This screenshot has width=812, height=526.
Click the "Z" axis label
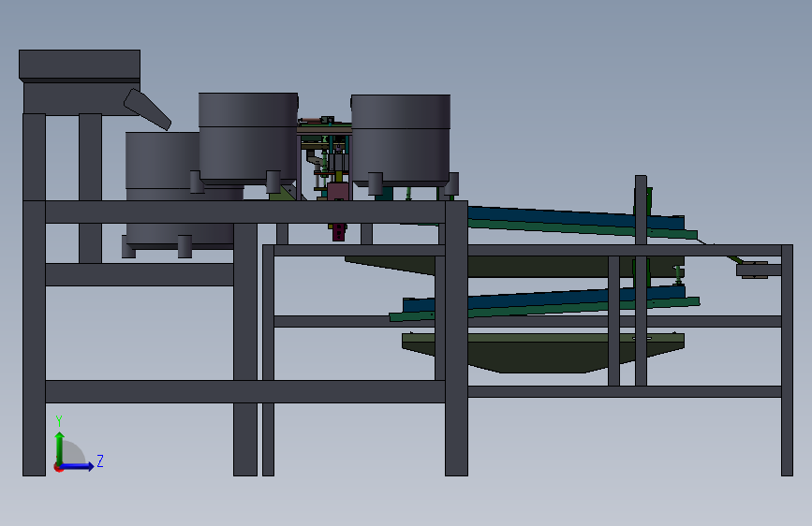100,460
